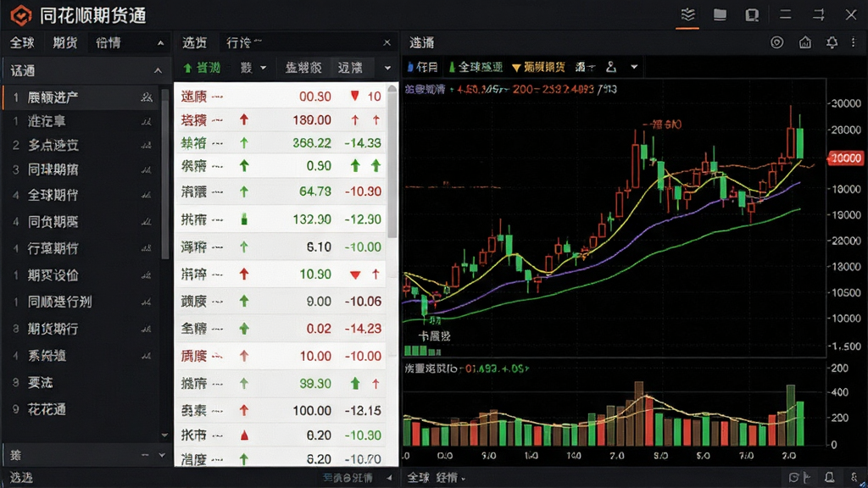Click 全球 at the bottom of chart panel
The height and width of the screenshot is (488, 868).
(x=419, y=478)
